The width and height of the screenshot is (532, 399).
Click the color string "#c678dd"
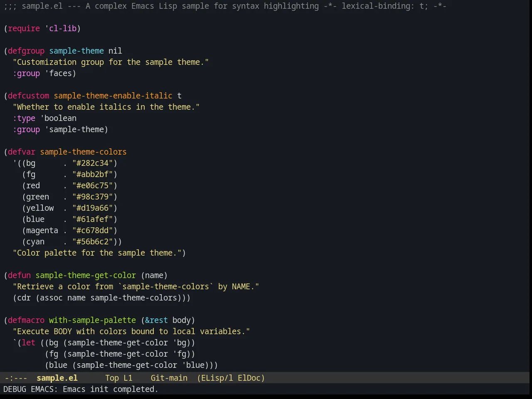click(92, 230)
